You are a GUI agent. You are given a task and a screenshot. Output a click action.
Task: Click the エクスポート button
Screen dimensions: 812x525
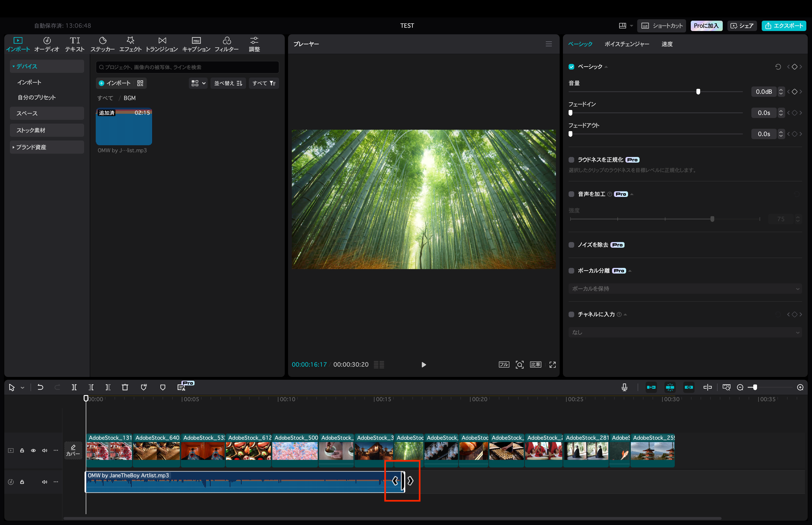(x=784, y=26)
